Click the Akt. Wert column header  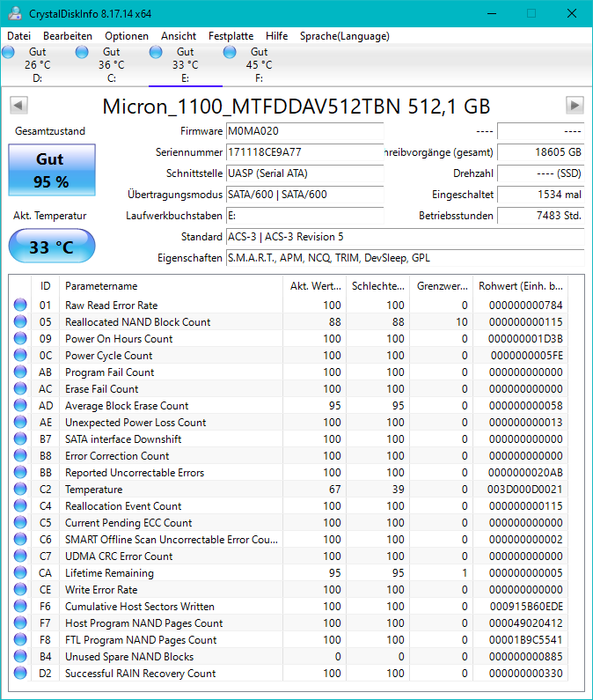(315, 286)
